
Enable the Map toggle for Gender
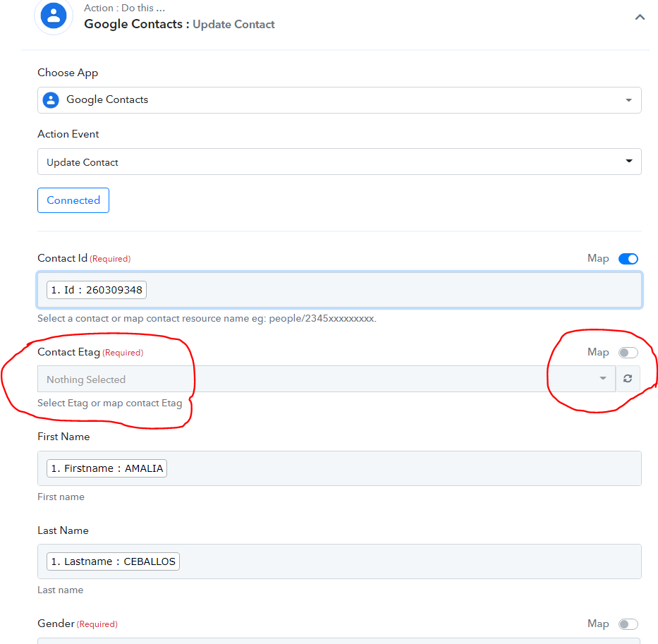(628, 624)
